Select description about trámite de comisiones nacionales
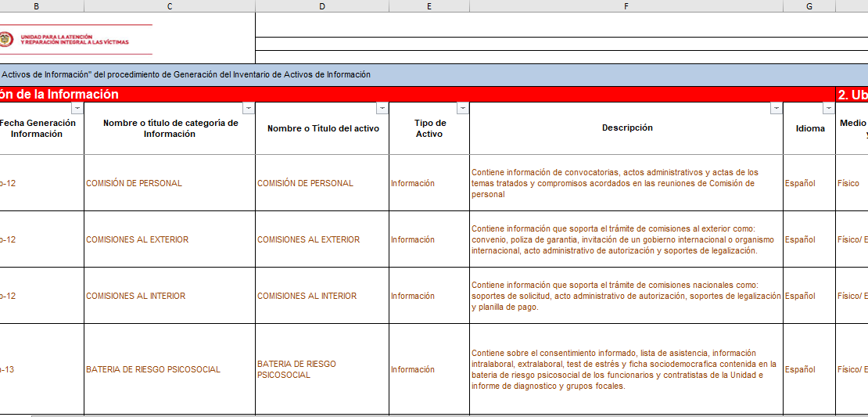 pos(626,296)
